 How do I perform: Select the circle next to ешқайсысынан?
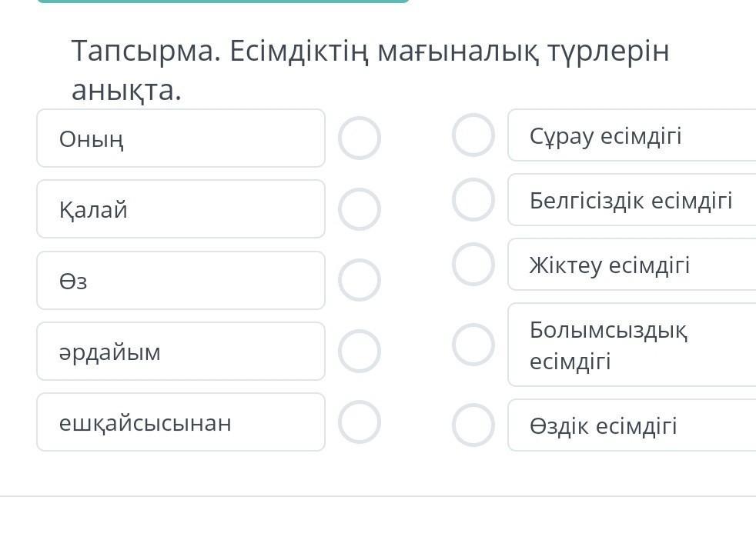click(360, 422)
